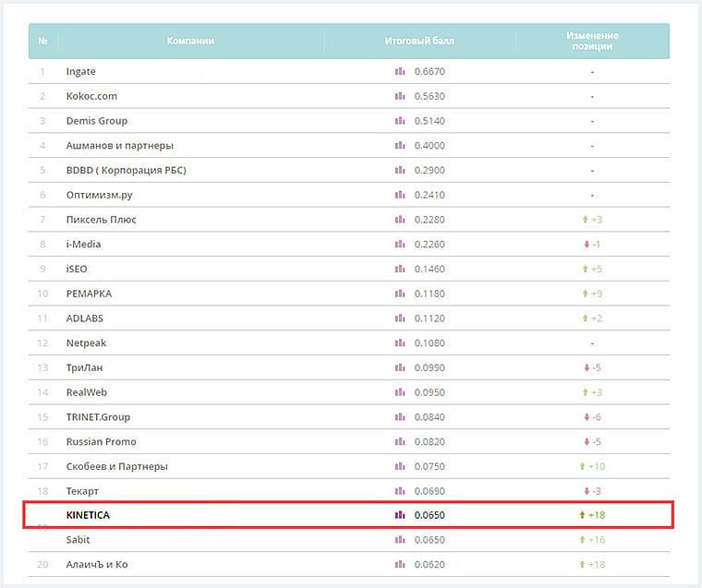Click chart icon in RealWeb row
Image resolution: width=702 pixels, height=588 pixels.
[400, 392]
